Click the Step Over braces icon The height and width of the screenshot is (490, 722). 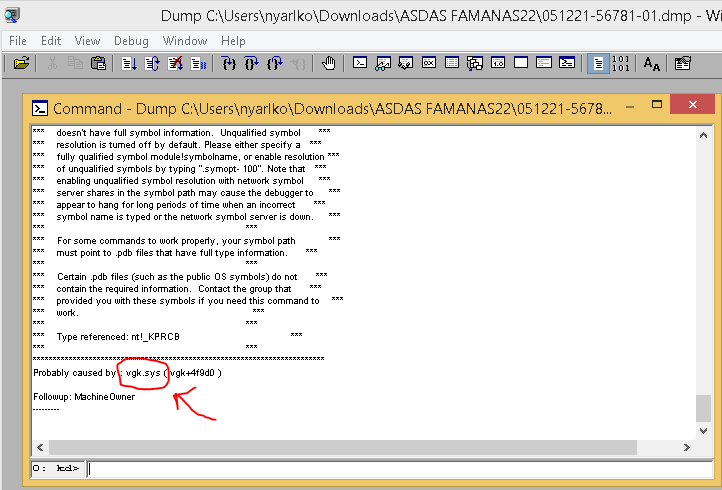pos(252,63)
